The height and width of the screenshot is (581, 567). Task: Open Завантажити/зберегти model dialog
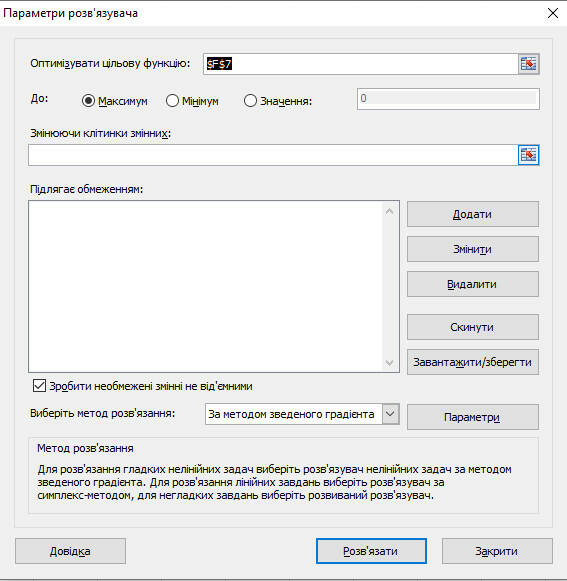[472, 362]
